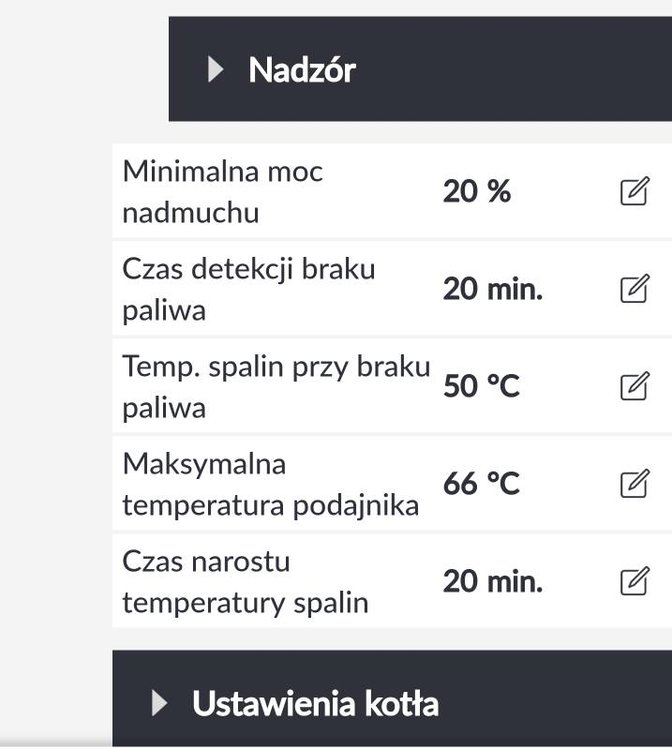The width and height of the screenshot is (672, 750).
Task: Select the 66 °C feeder temperature value
Action: pyautogui.click(x=481, y=483)
